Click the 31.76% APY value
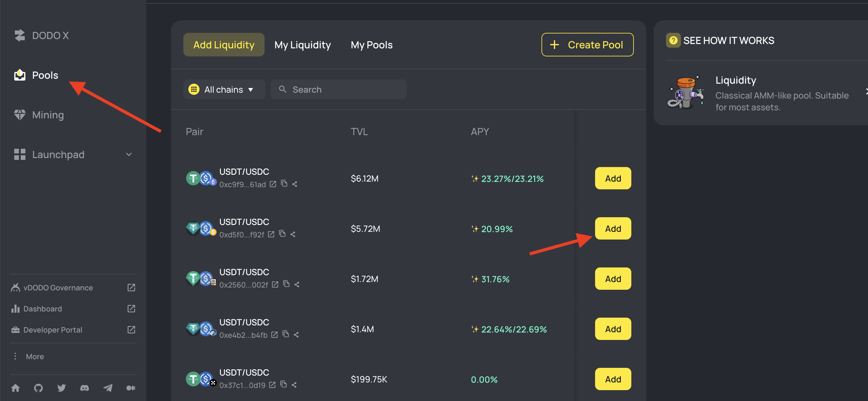The height and width of the screenshot is (401, 868). [x=495, y=279]
